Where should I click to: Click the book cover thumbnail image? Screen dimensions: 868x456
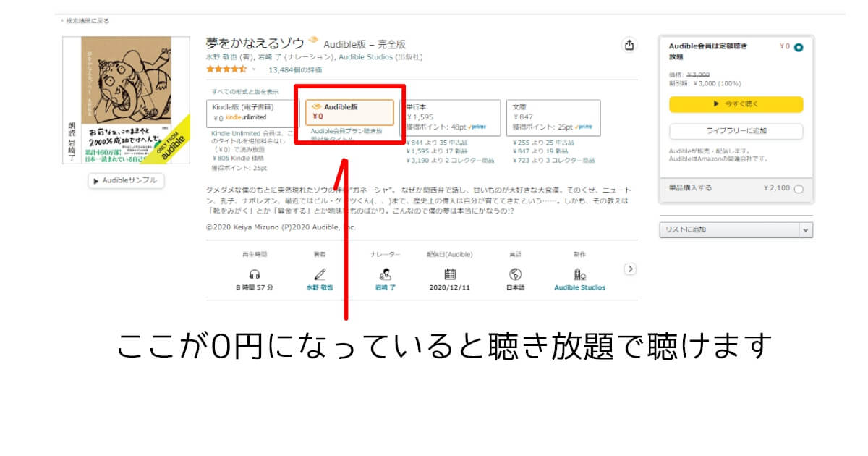pyautogui.click(x=126, y=99)
